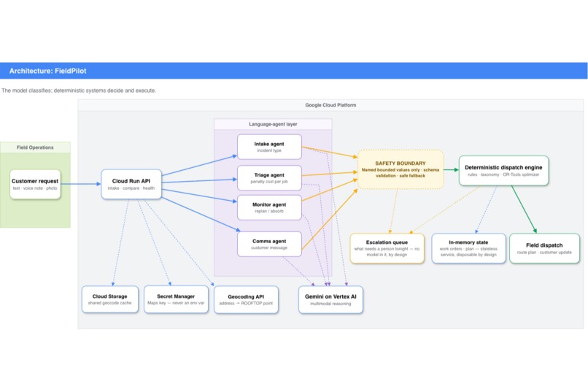The image size is (588, 392).
Task: Click the 'replan / absorb' caption
Action: pyautogui.click(x=269, y=211)
